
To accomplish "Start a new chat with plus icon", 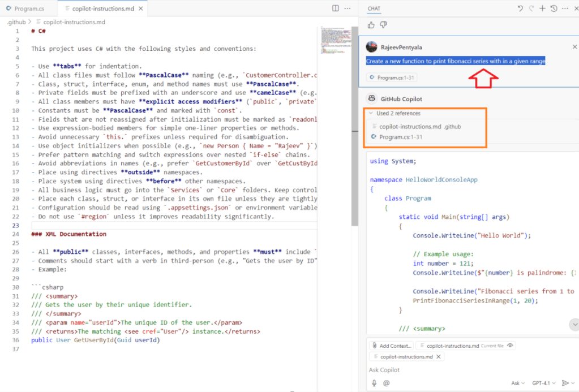I will point(542,8).
